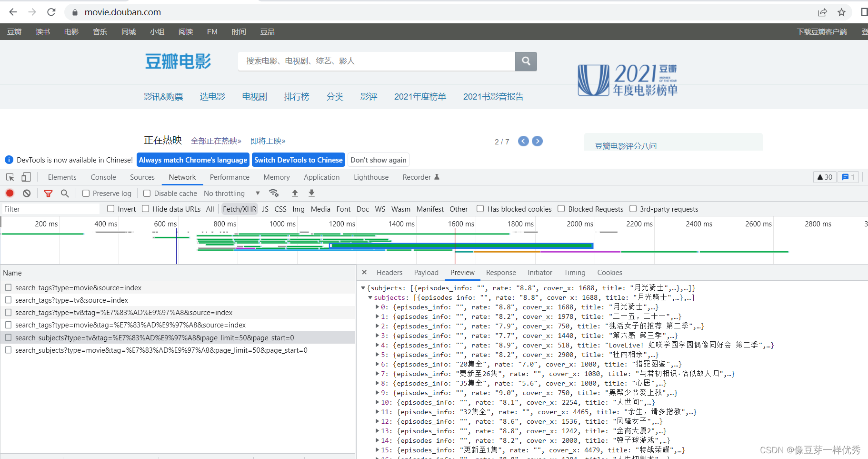Open the 电影 link in top bar
This screenshot has height=459, width=868.
click(x=71, y=32)
